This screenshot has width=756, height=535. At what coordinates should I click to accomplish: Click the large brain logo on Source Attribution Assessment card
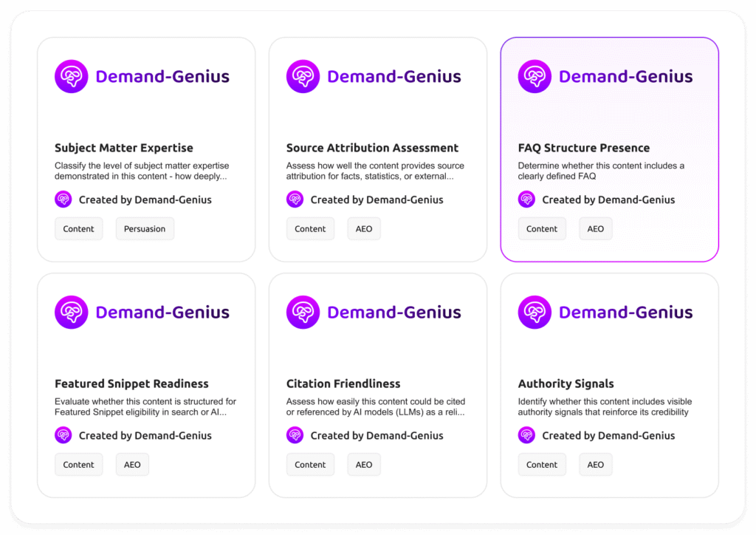[303, 76]
